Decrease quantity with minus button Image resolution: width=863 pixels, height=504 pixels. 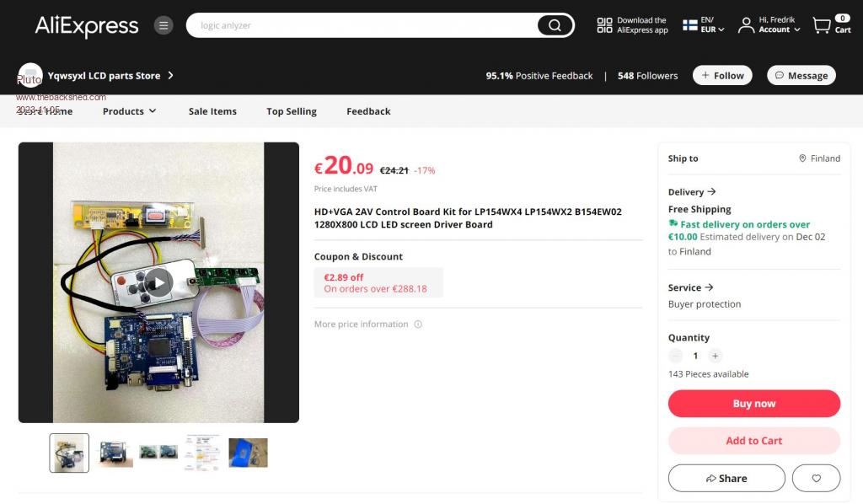pyautogui.click(x=675, y=356)
